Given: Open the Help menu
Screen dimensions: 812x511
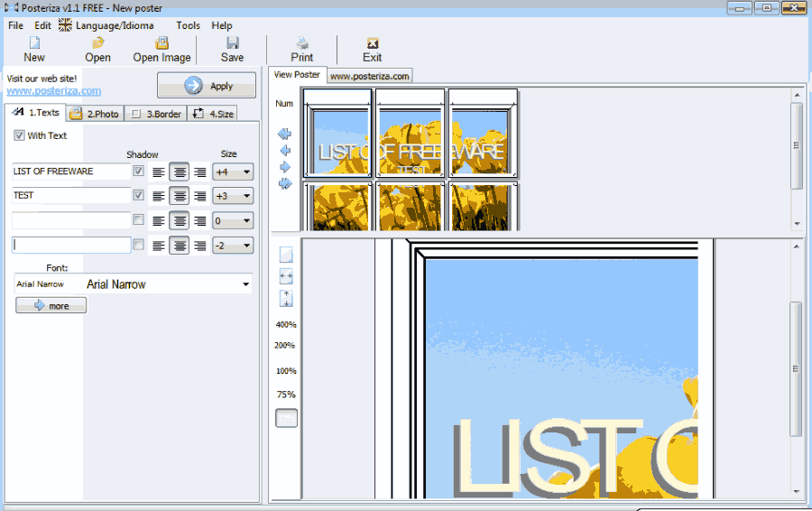Looking at the screenshot, I should coord(222,25).
